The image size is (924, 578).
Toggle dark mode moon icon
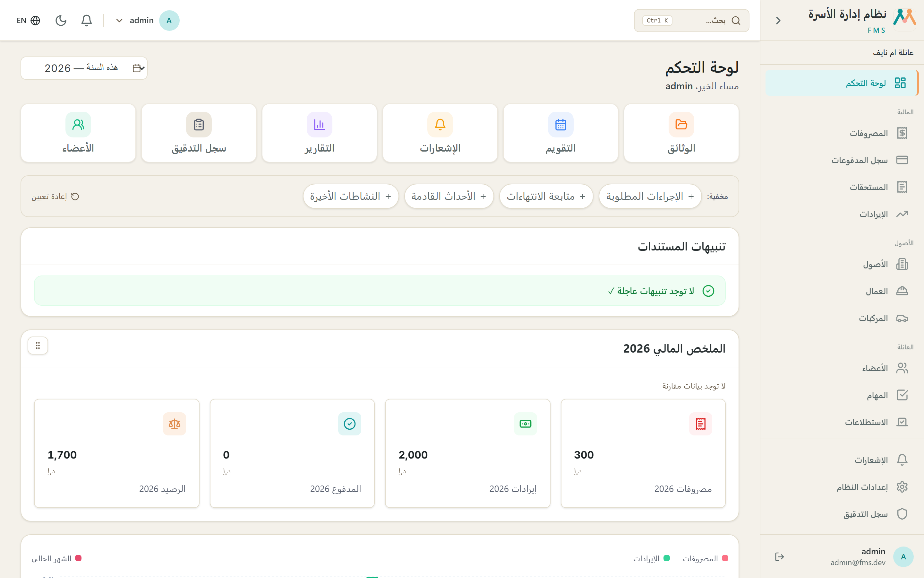61,20
